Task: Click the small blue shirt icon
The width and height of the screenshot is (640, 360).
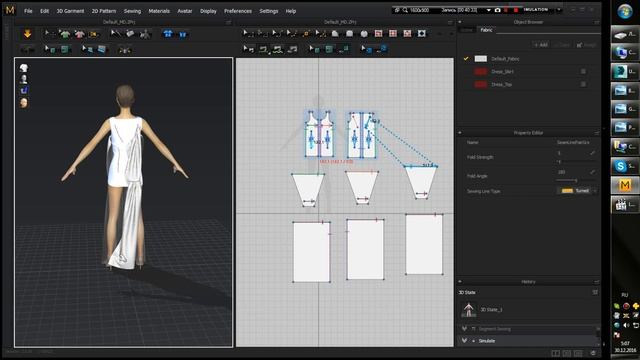Action: pyautogui.click(x=182, y=34)
